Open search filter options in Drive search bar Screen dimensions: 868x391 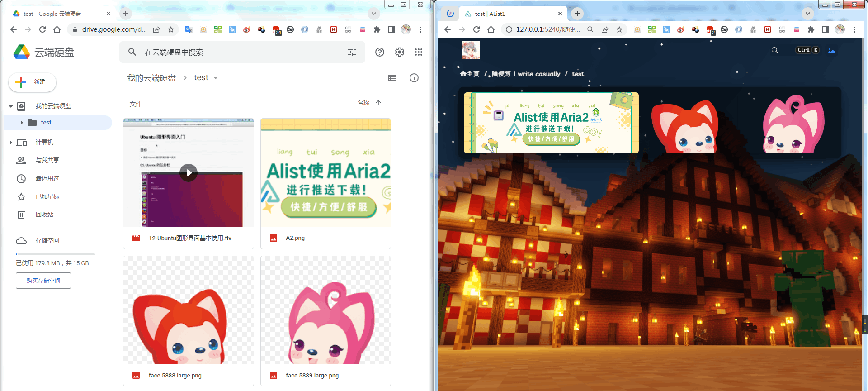(352, 52)
